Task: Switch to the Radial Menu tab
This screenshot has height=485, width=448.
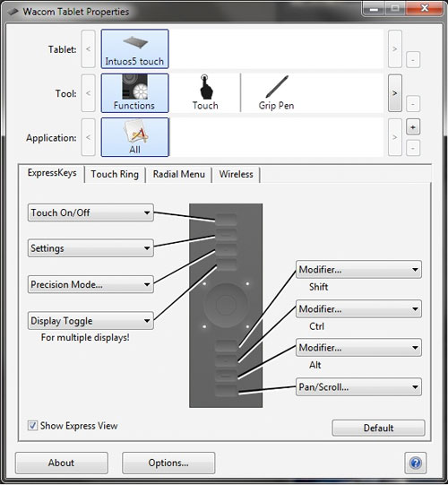Action: [178, 175]
